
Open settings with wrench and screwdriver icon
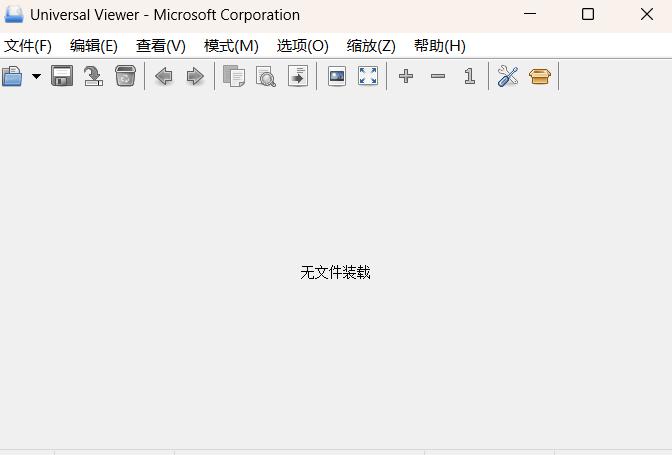(x=508, y=76)
